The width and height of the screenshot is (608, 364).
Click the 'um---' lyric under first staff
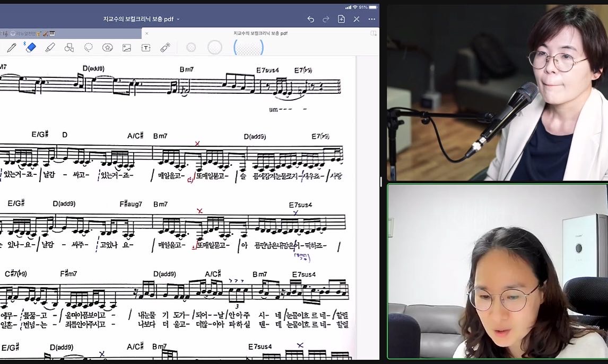pos(280,110)
